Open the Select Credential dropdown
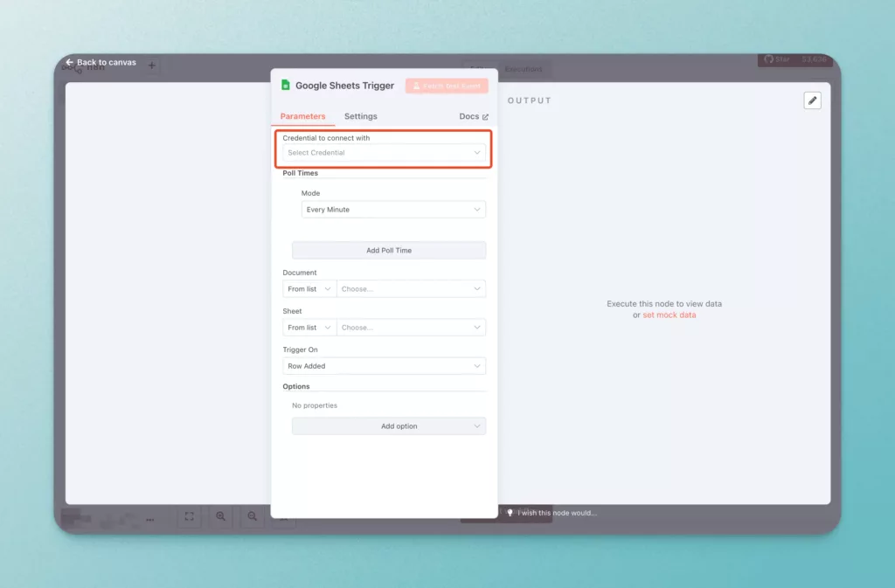Screen dimensions: 895x588 coord(385,153)
